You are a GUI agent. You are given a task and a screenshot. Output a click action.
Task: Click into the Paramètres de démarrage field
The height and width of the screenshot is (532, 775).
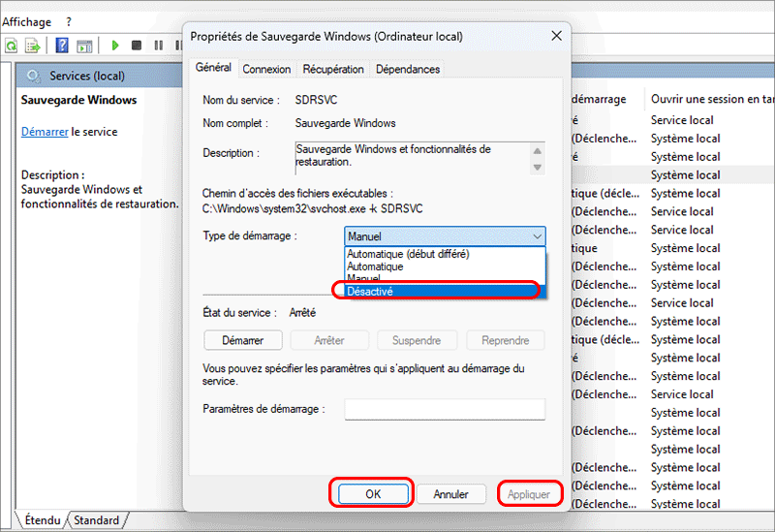[445, 409]
